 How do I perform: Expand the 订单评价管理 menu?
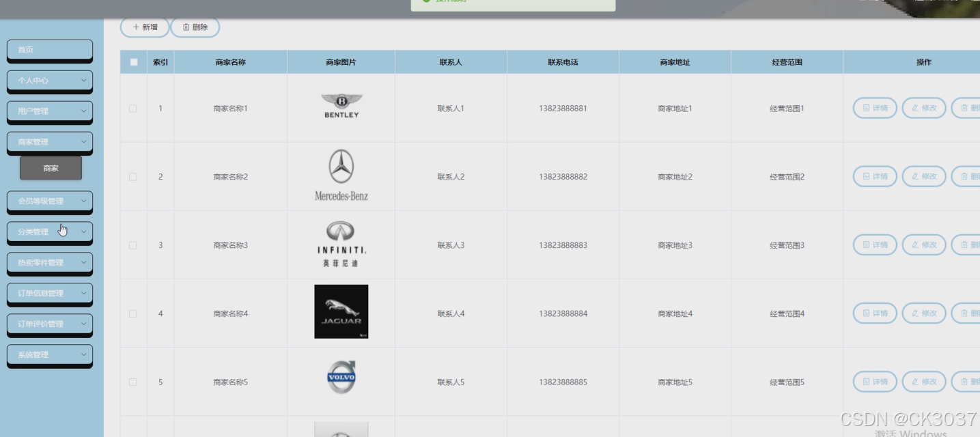click(x=50, y=324)
